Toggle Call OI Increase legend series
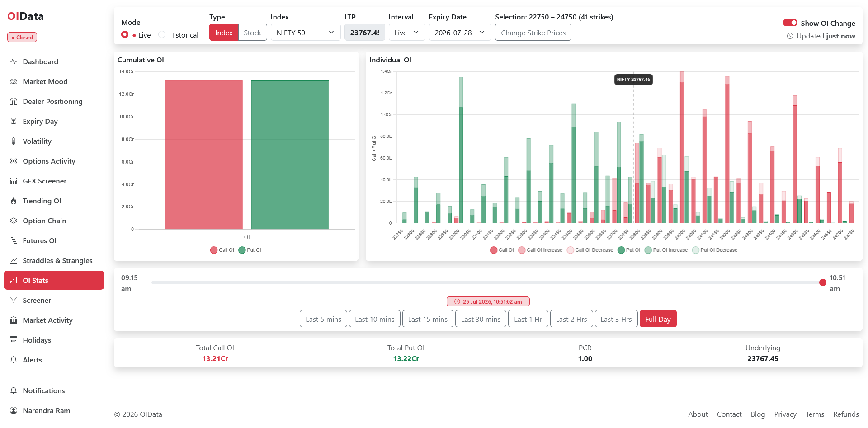The width and height of the screenshot is (868, 428). click(540, 250)
